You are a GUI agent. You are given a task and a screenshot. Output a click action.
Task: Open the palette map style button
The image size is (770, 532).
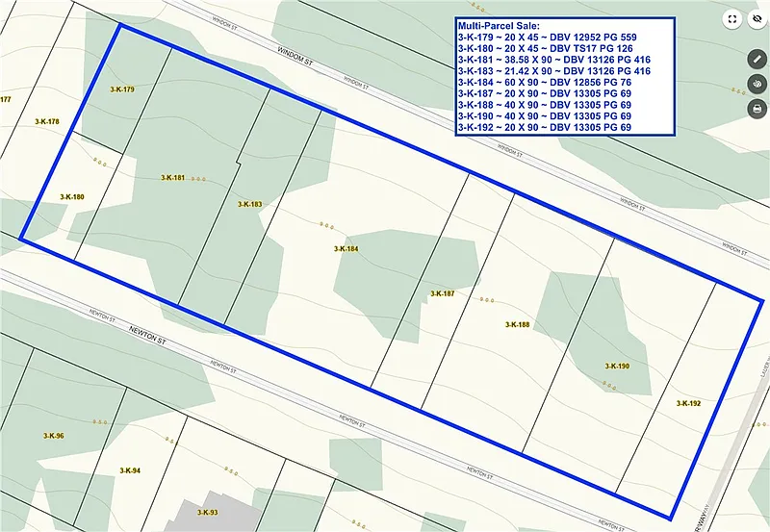pos(757,84)
